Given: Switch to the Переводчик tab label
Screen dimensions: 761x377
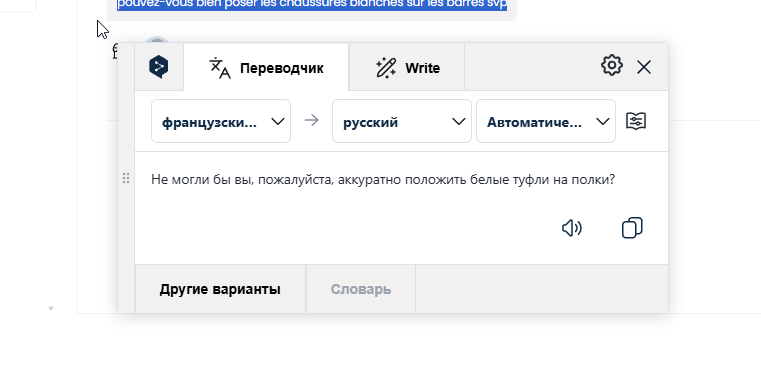Looking at the screenshot, I should (x=281, y=68).
